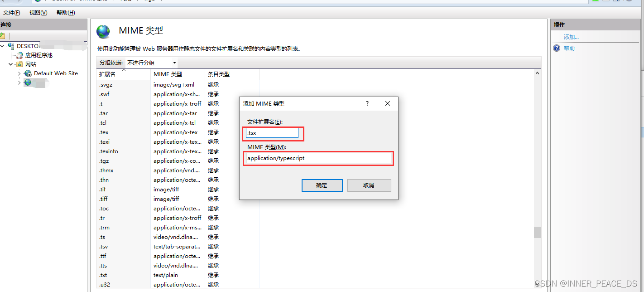Viewport: 644px width, 292px height.
Task: Select the .ttf row
Action: (x=178, y=256)
